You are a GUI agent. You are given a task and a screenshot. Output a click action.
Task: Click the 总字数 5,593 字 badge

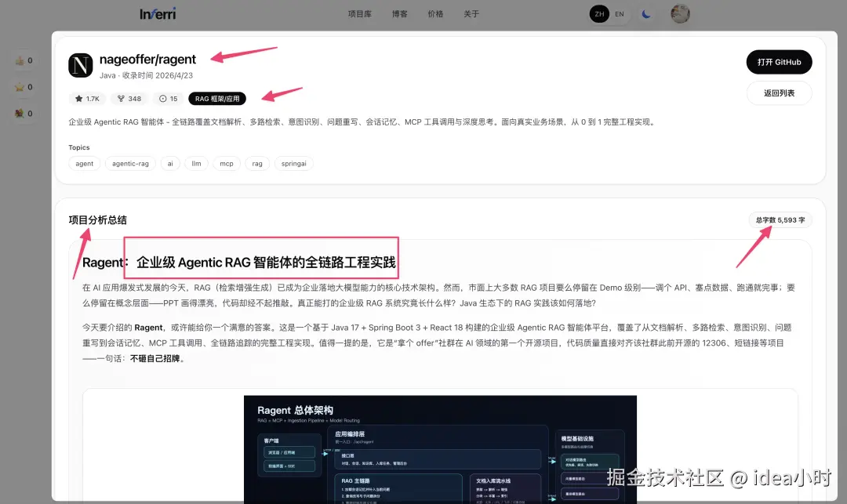(780, 220)
